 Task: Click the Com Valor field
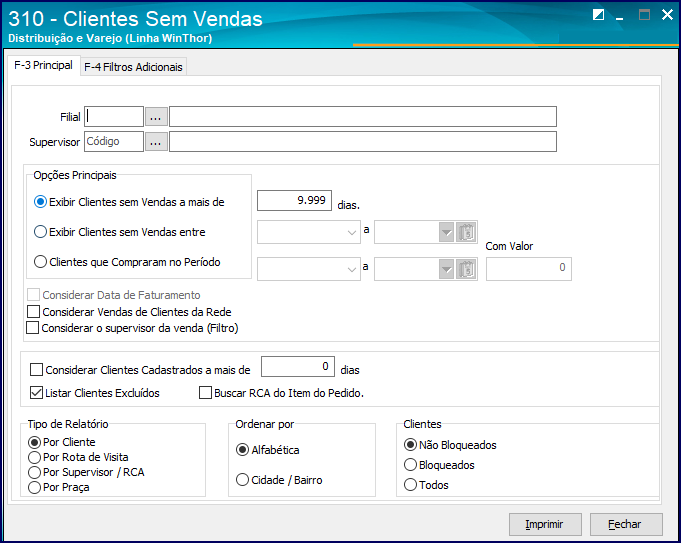tap(529, 269)
